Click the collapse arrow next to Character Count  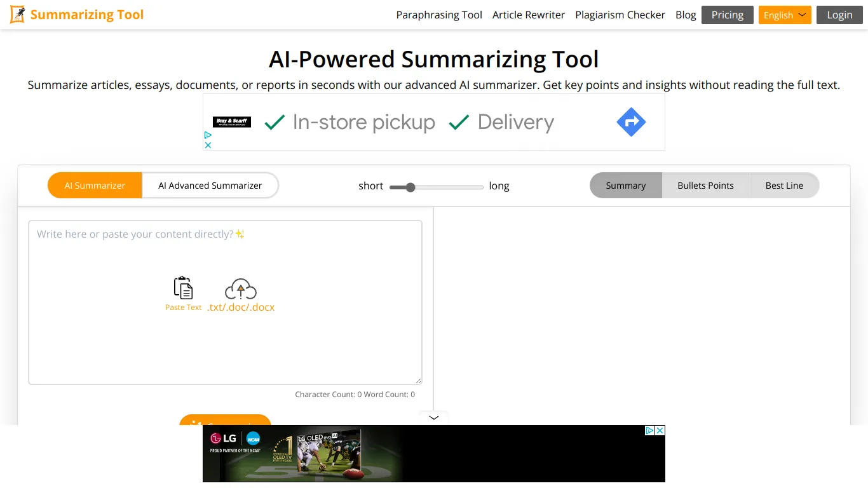(x=433, y=418)
